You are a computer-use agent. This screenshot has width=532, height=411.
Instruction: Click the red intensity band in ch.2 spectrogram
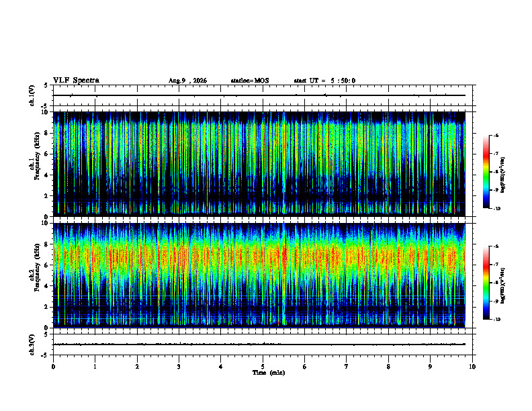tap(259, 256)
